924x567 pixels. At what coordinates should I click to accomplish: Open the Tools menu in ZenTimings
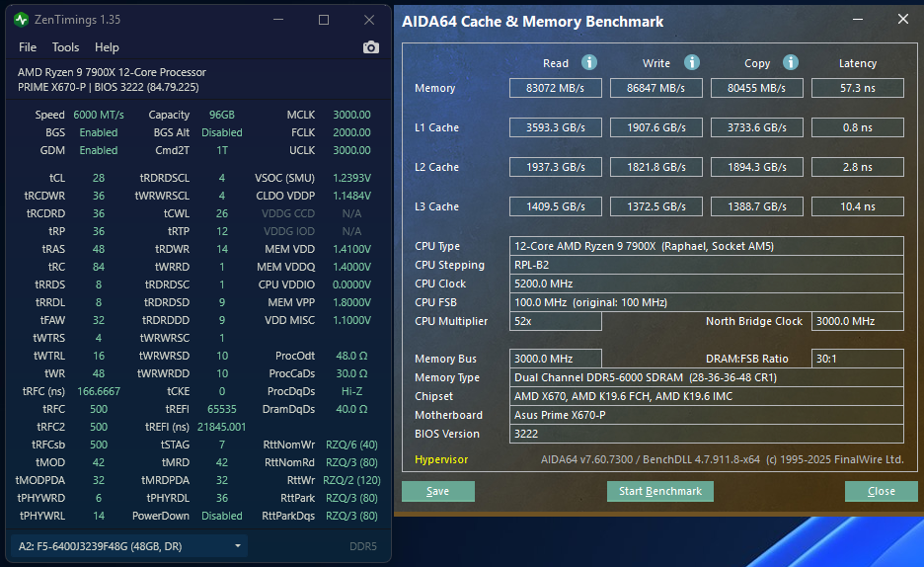click(65, 47)
